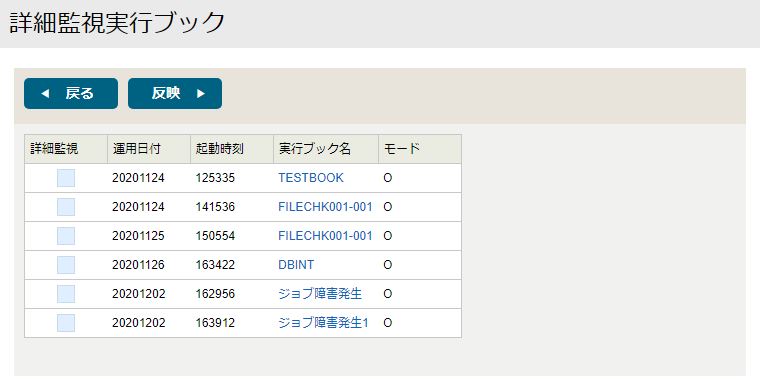Select start time 125335 cell
Screen dimensions: 760x379
pyautogui.click(x=215, y=178)
